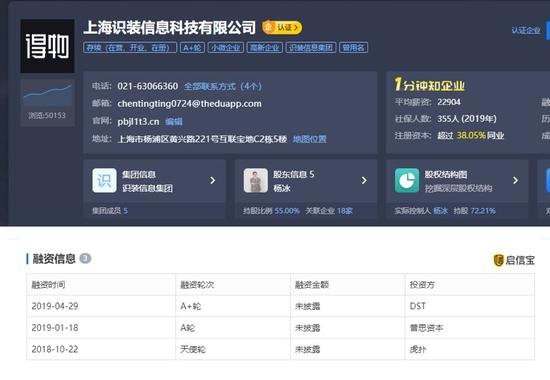This screenshot has width=550, height=380.
Task: Click actual controller 杨冰 link
Action: tap(441, 211)
